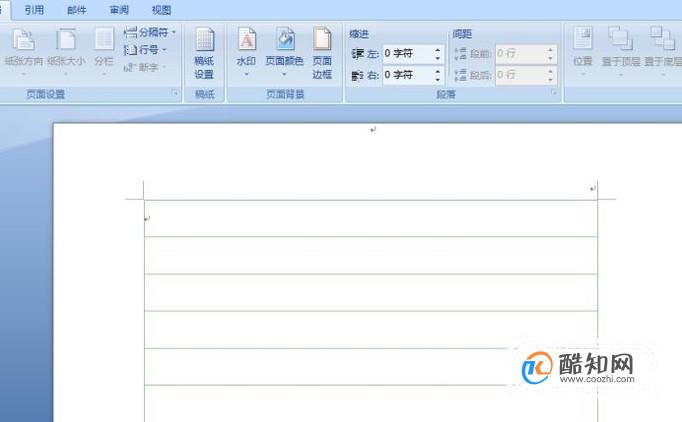Switch to the 引用 tab
Image resolution: width=682 pixels, height=422 pixels.
pyautogui.click(x=34, y=10)
